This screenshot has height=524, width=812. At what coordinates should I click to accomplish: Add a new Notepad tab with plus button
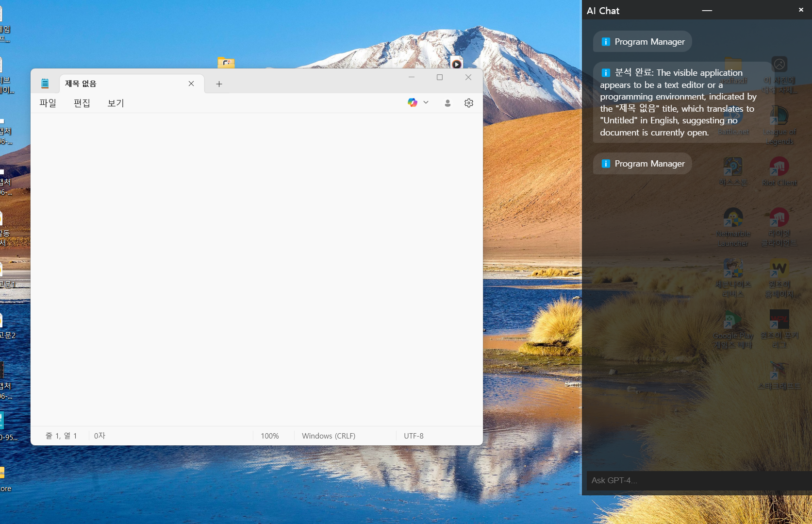pos(219,84)
